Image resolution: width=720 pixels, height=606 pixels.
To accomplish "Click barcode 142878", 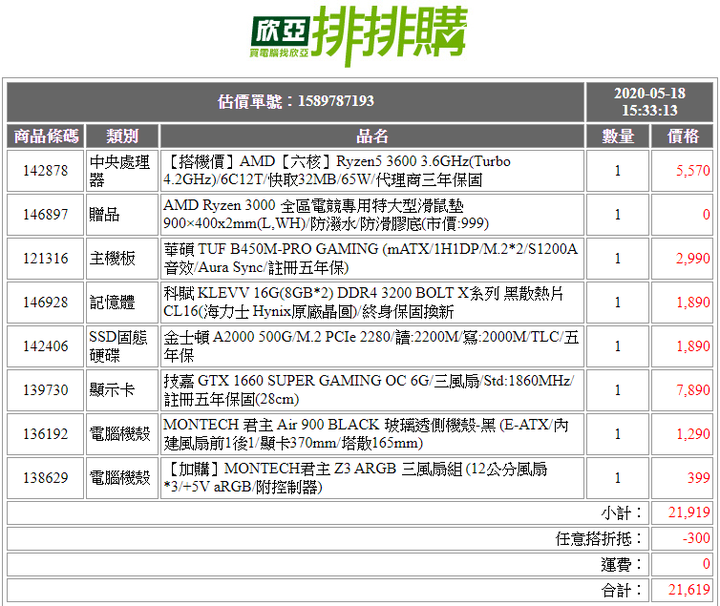I will (x=46, y=171).
